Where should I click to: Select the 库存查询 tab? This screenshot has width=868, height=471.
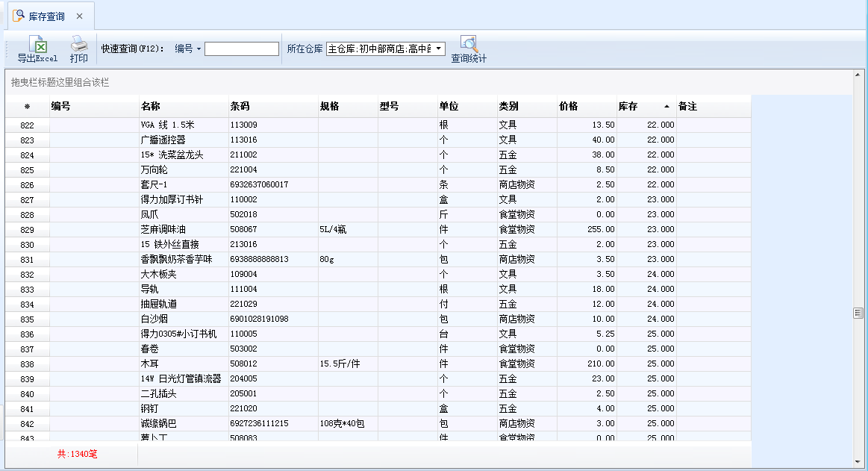tap(45, 16)
